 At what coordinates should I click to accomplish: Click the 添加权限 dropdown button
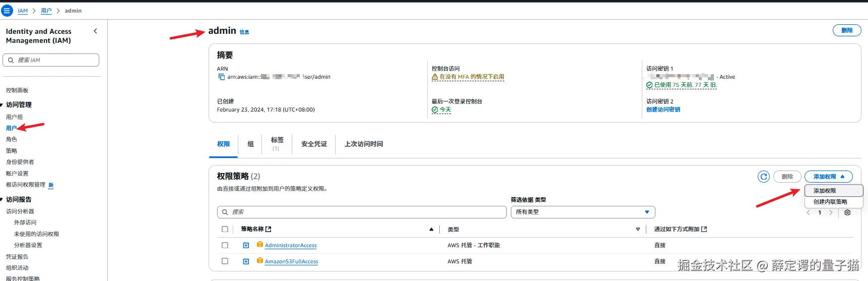pos(828,177)
